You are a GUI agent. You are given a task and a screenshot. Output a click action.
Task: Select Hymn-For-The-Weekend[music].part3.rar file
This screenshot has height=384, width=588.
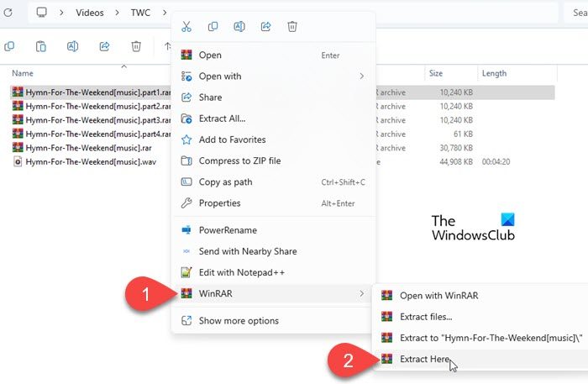[98, 120]
